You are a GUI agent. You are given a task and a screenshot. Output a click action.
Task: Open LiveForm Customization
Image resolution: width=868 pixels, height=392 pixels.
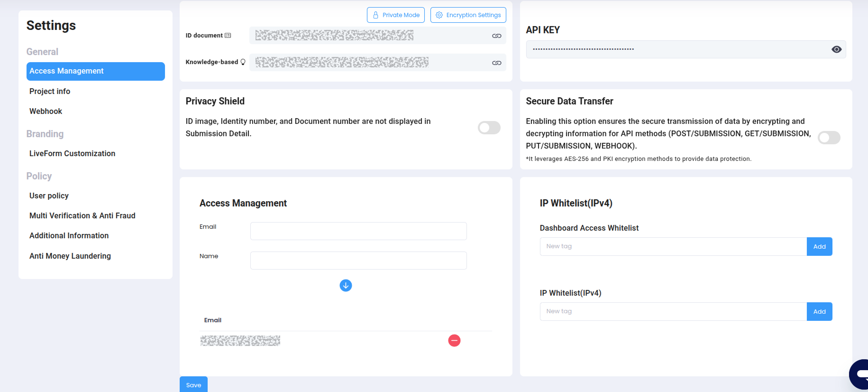point(72,153)
